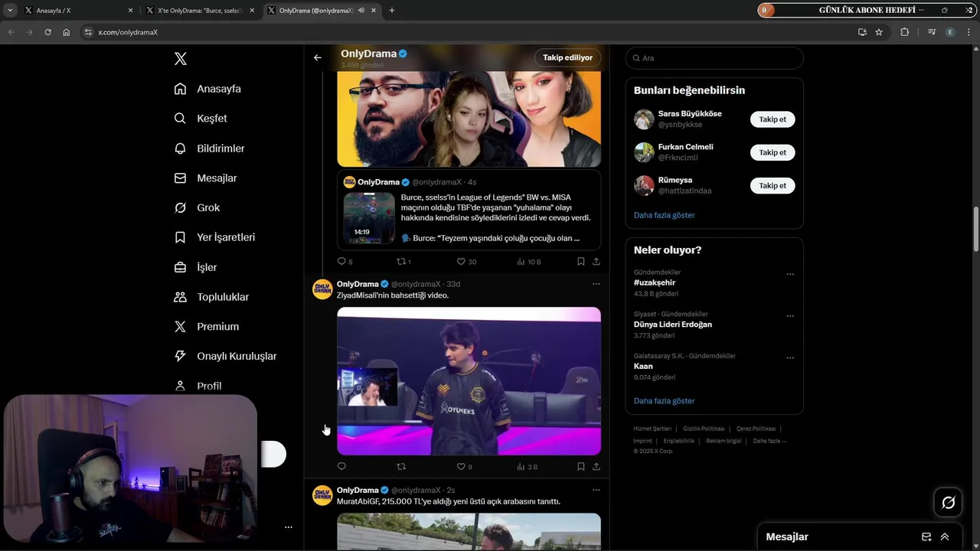Open account options dots near webcam

pyautogui.click(x=289, y=527)
